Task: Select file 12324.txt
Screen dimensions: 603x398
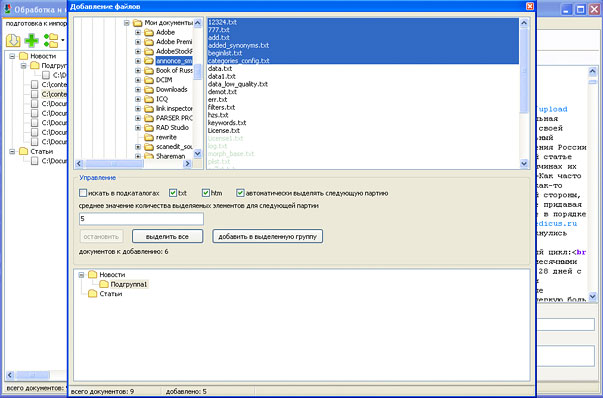Action: (223, 22)
